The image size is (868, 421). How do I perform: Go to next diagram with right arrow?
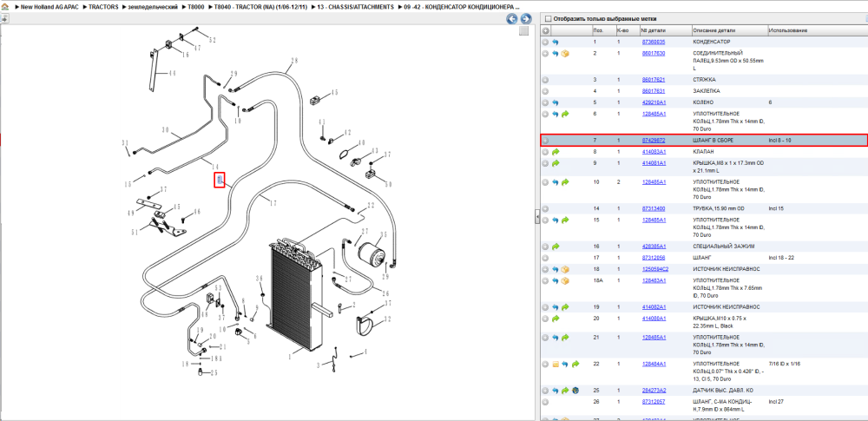coord(525,19)
